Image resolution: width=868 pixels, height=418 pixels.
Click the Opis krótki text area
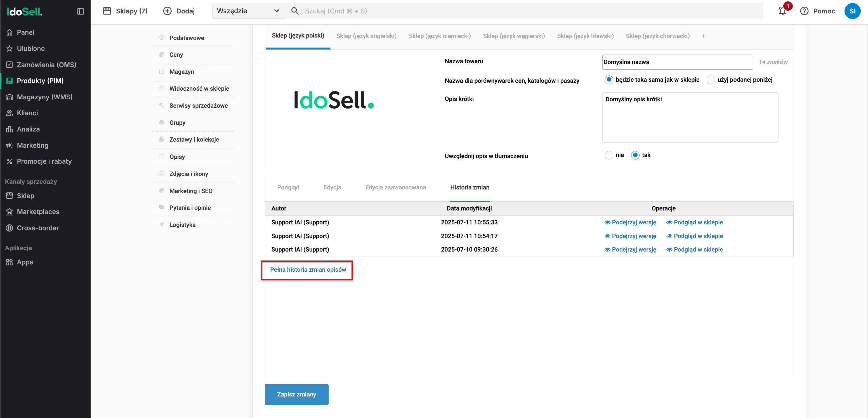click(x=690, y=117)
